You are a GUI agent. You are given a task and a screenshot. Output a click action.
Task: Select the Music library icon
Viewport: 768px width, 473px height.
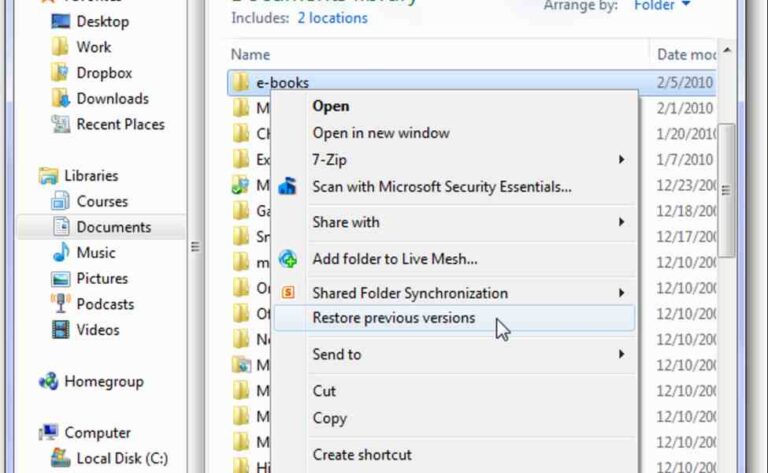pos(61,253)
